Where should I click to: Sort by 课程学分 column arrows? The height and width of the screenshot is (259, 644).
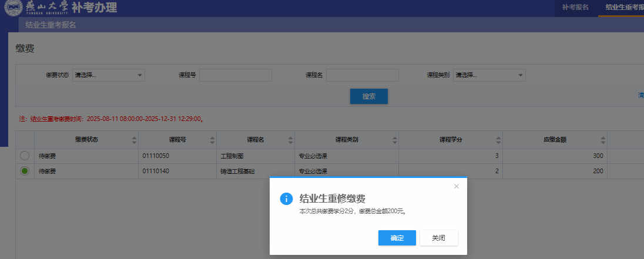[x=498, y=140]
